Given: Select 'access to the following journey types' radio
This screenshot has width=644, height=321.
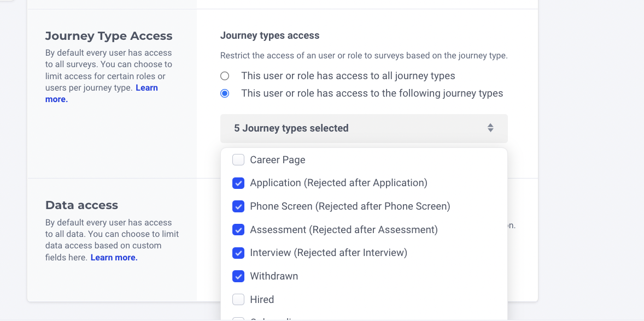Looking at the screenshot, I should (225, 93).
